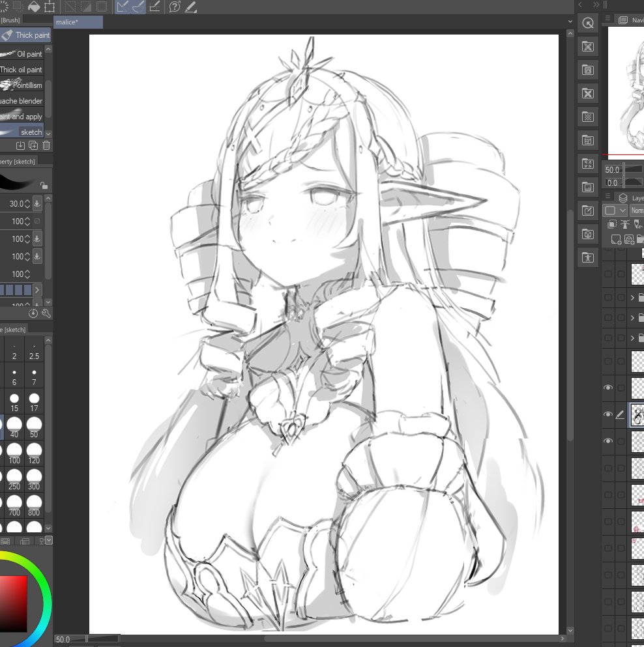
Task: Create a new raster layer
Action: (616, 239)
